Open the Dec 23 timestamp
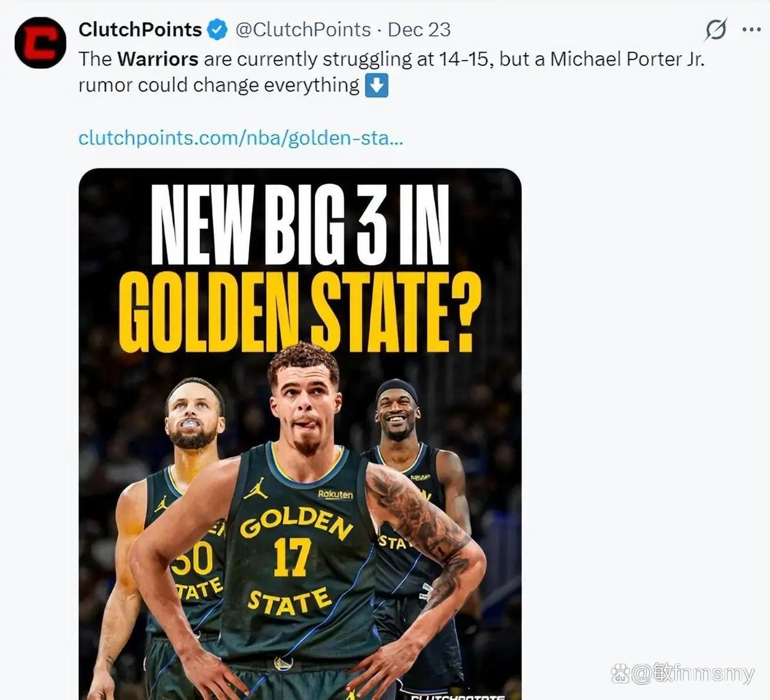The height and width of the screenshot is (700, 770). 419,29
